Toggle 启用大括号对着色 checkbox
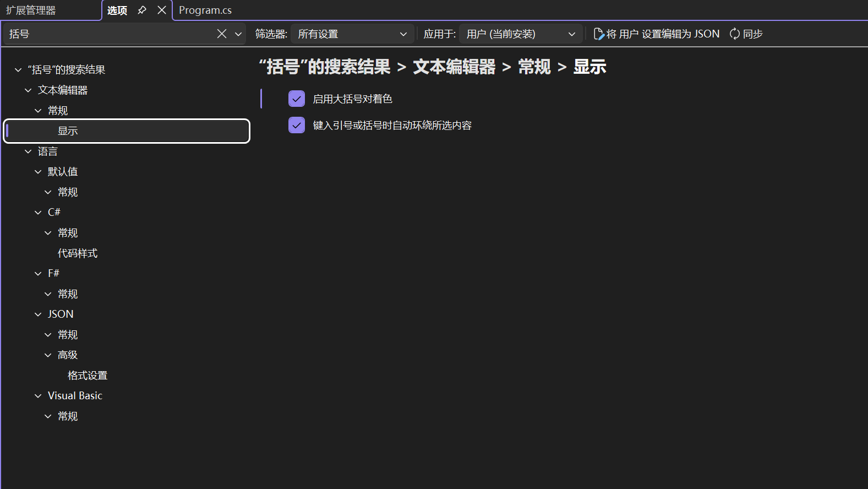The height and width of the screenshot is (489, 868). point(297,99)
